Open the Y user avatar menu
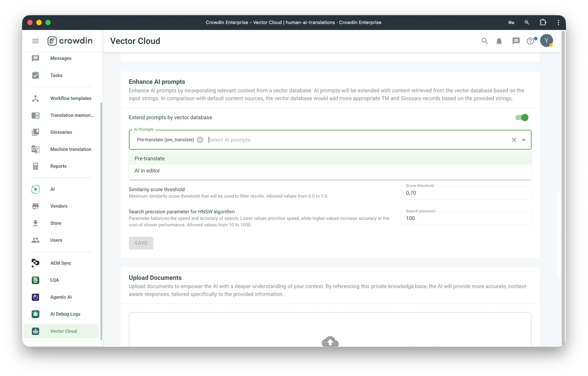 [546, 41]
